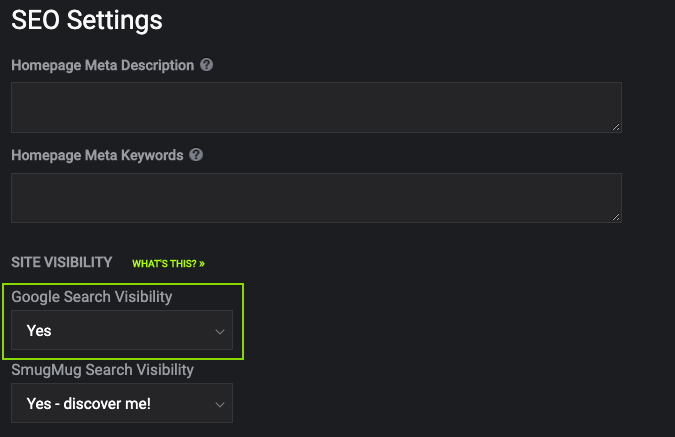
Task: Click the 'Yes' value in Google visibility
Action: (39, 331)
